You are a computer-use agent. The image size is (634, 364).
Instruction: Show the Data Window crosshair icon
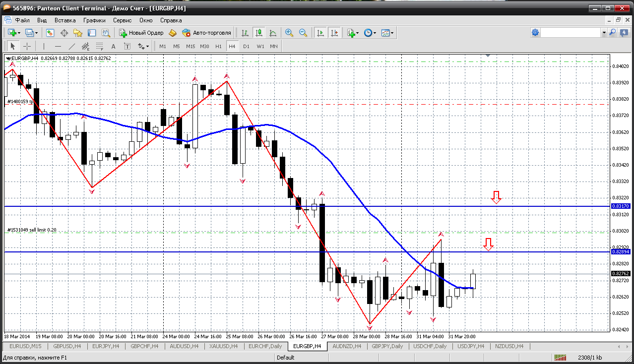coord(64,33)
